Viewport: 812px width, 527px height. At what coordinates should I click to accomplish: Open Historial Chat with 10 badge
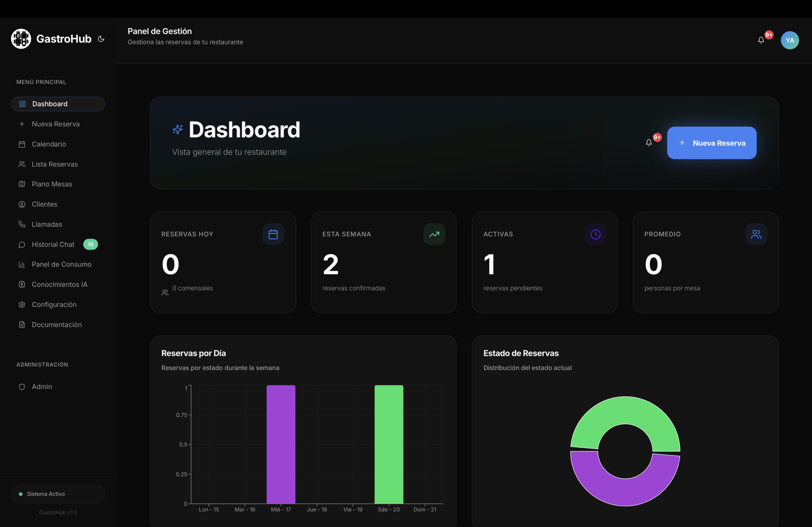(53, 244)
